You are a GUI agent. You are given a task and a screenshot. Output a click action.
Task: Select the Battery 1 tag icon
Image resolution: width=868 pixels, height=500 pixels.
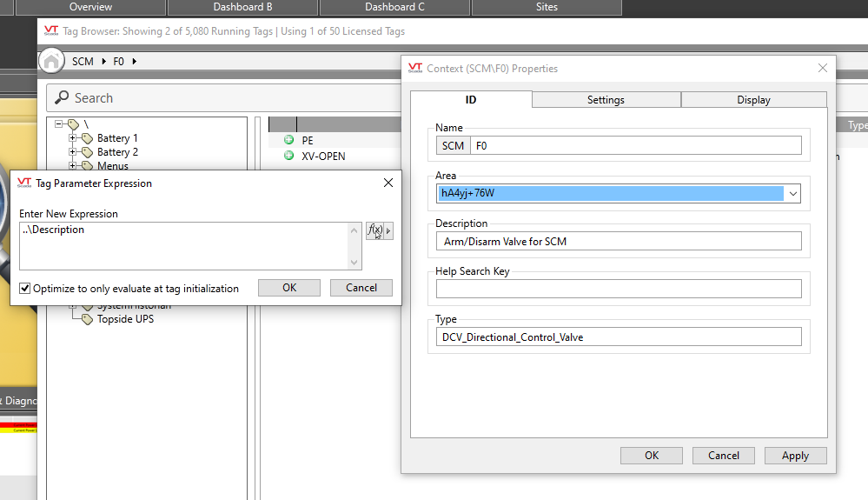point(87,138)
